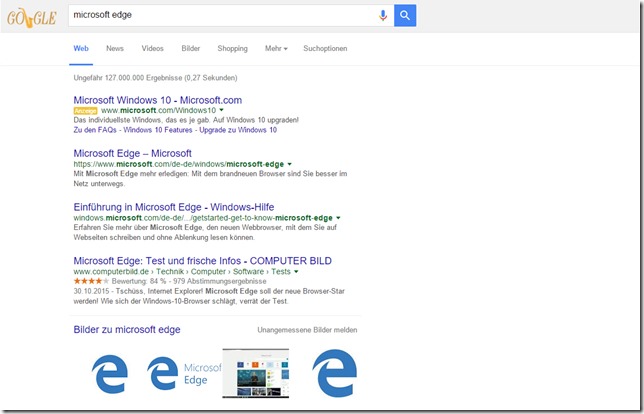
Task: Click the blue magnifier search button
Action: (405, 16)
